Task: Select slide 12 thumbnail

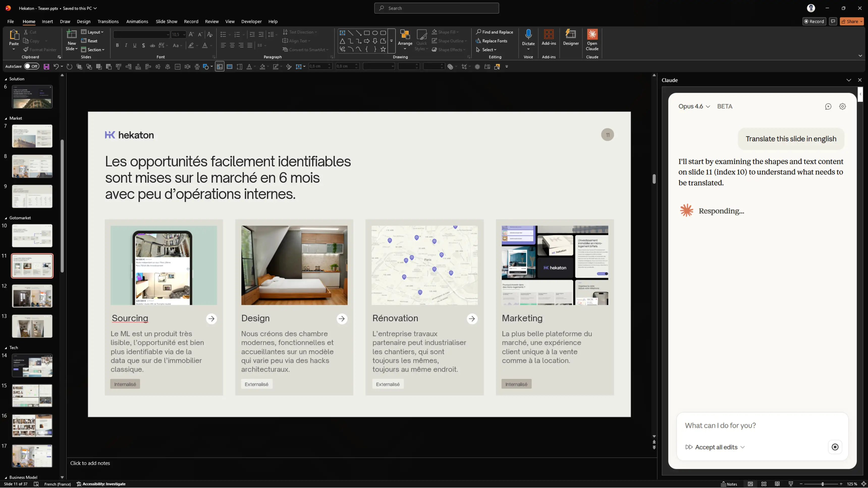Action: [x=32, y=296]
